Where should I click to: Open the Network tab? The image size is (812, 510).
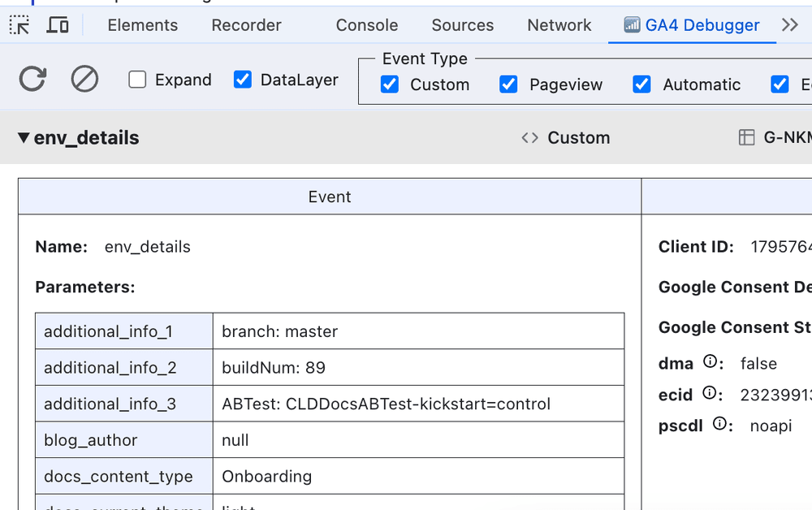pos(559,25)
